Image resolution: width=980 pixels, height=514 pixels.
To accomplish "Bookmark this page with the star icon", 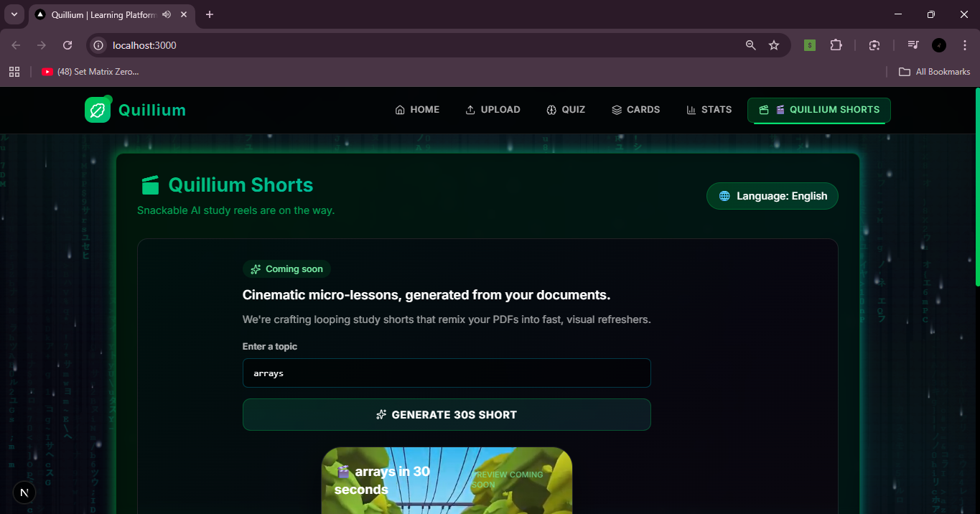I will tap(774, 45).
